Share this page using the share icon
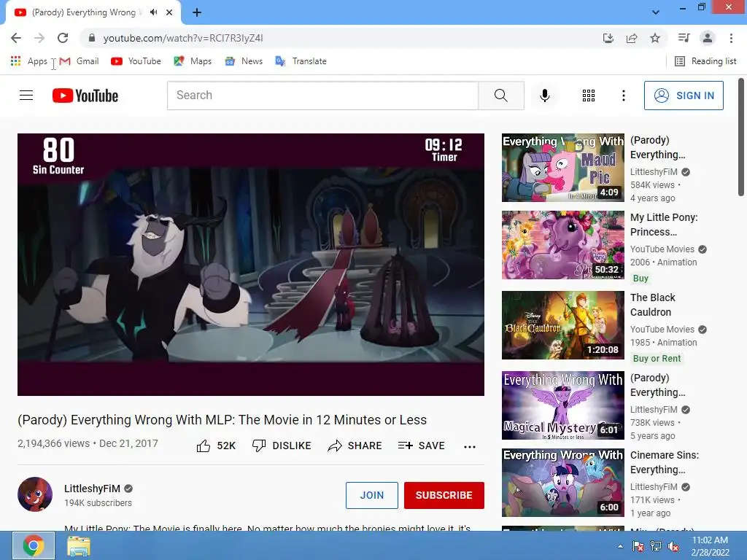This screenshot has width=747, height=560. [x=632, y=38]
